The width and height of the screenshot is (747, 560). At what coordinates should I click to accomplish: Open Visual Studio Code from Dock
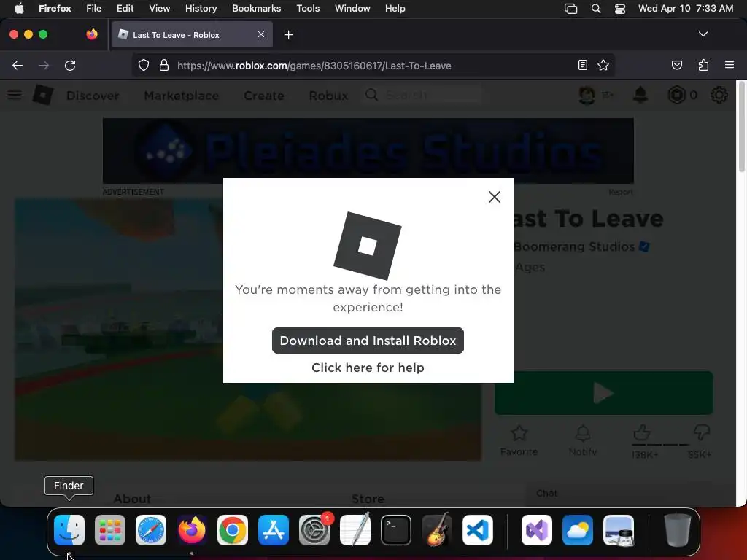pyautogui.click(x=477, y=530)
